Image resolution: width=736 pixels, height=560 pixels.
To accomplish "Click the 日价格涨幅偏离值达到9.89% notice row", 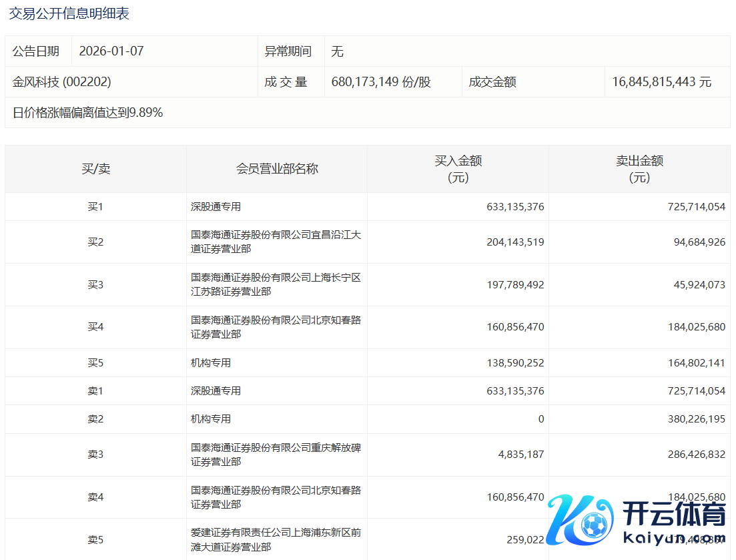I will point(87,113).
